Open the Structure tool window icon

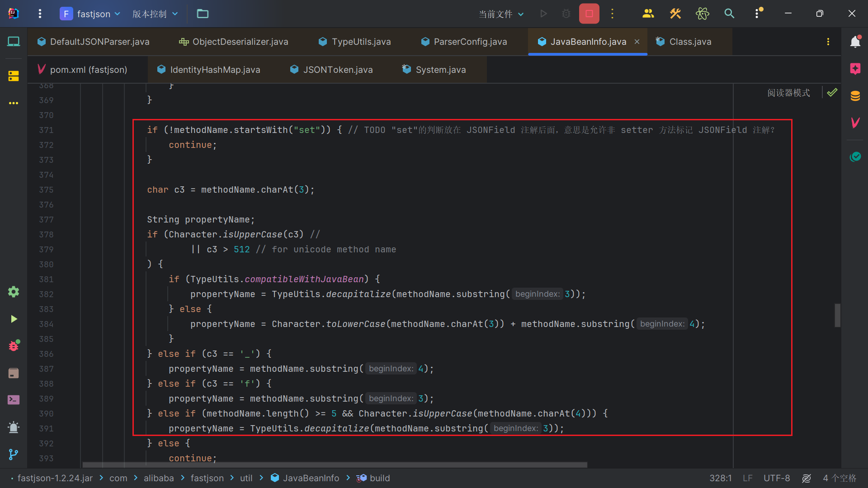point(14,76)
